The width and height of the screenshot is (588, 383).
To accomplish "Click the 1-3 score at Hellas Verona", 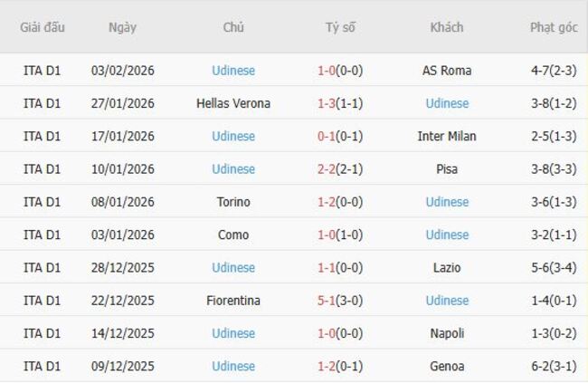I will pos(327,103).
